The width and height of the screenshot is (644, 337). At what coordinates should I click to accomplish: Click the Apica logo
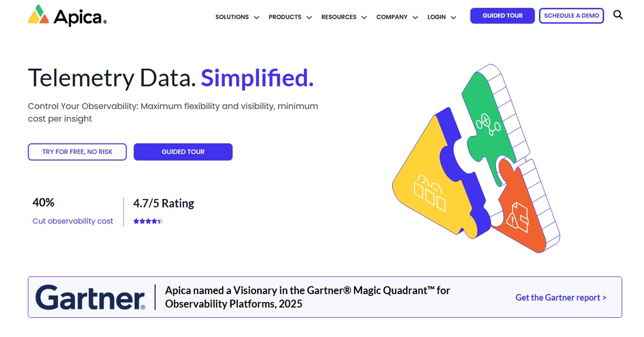coord(67,16)
